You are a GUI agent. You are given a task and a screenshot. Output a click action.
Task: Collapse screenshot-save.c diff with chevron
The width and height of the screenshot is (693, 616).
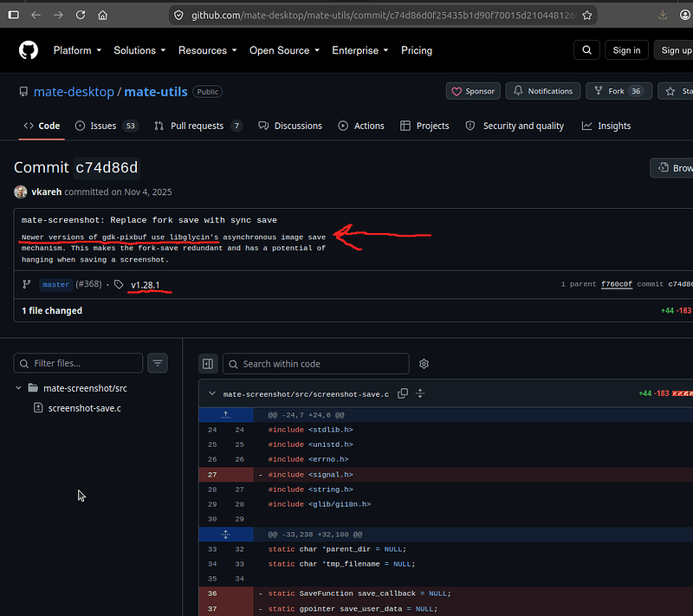click(212, 393)
